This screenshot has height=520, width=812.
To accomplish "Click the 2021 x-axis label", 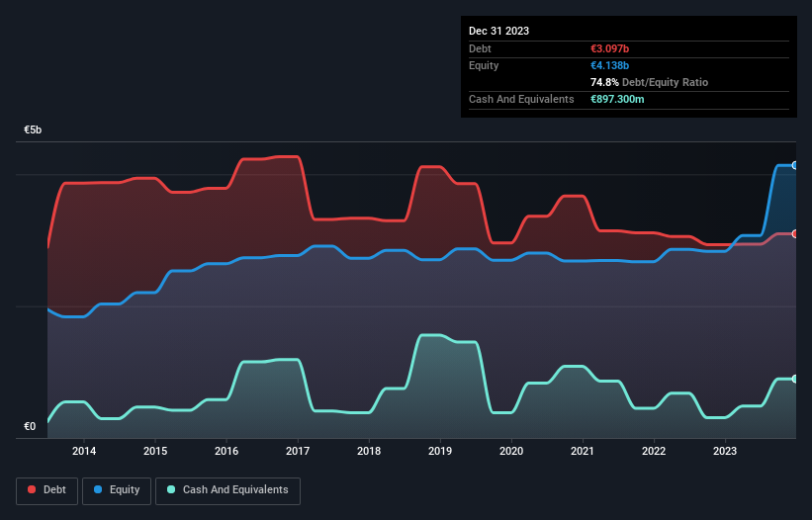I will (583, 451).
